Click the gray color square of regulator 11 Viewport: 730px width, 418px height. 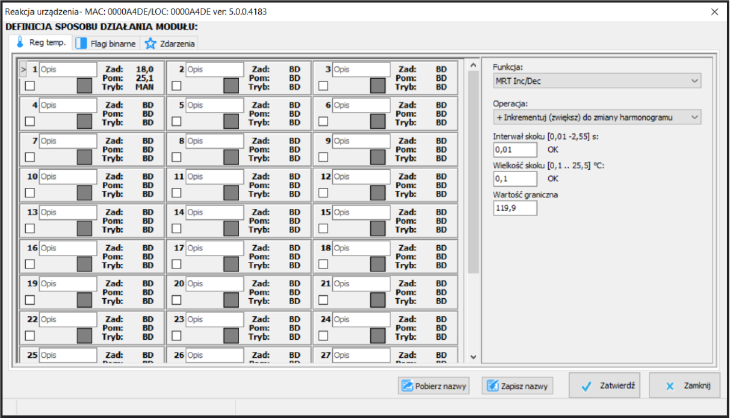click(231, 193)
